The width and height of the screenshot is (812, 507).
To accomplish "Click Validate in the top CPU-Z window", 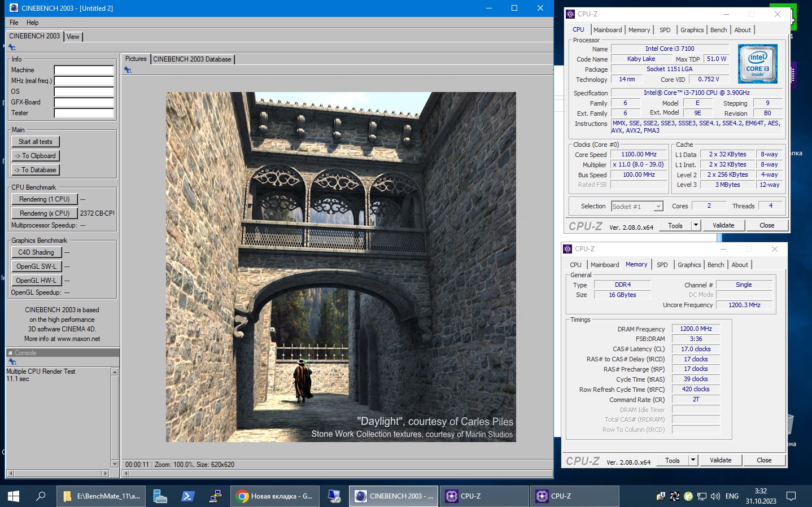I will pos(723,225).
